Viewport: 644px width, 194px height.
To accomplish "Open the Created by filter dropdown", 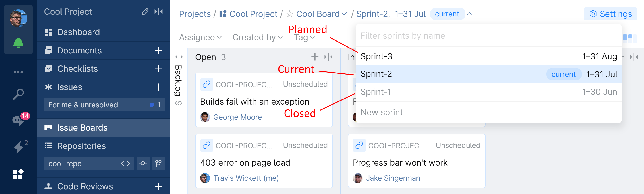I will tap(258, 37).
